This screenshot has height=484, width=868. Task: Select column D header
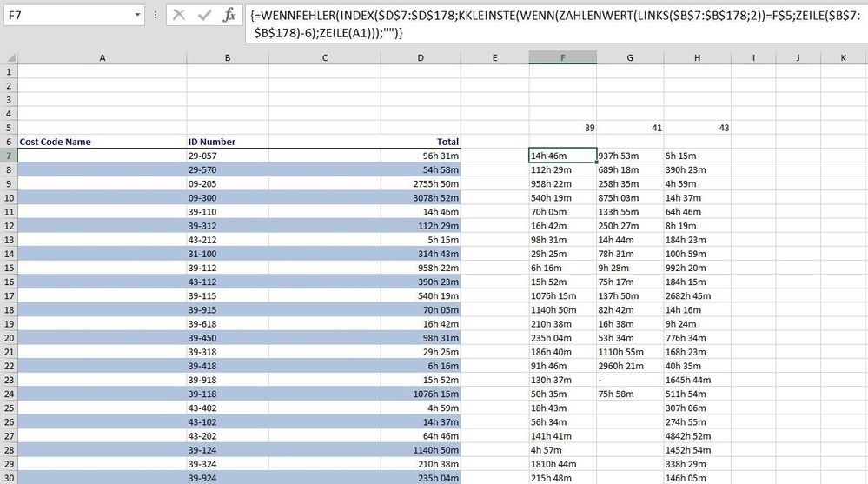[421, 57]
